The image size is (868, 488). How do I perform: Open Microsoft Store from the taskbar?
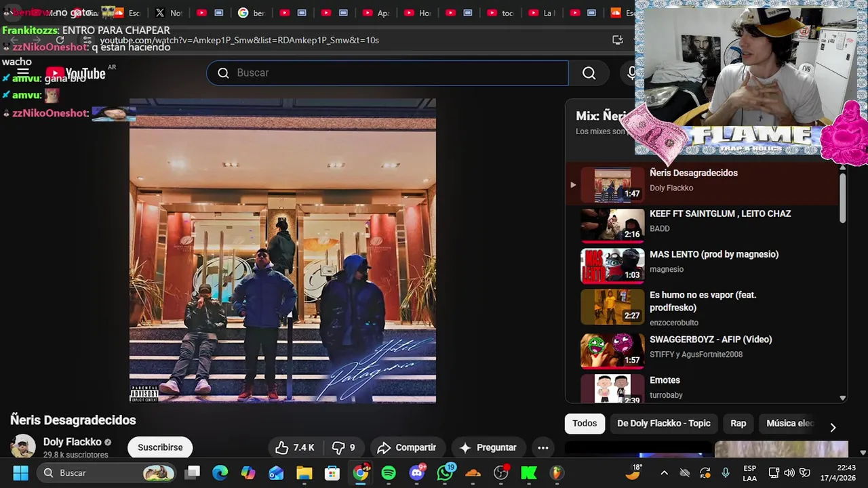point(332,473)
